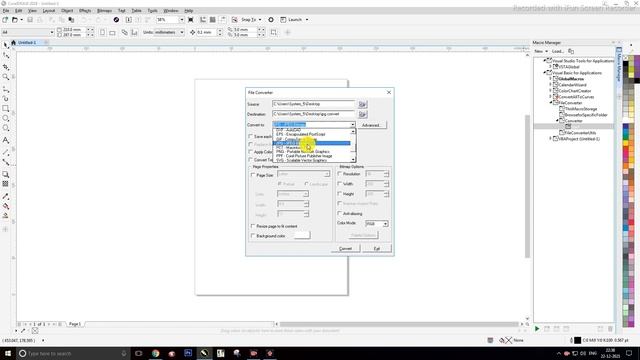The width and height of the screenshot is (640, 360).
Task: Click the Open file toolbar icon
Action: pos(15,20)
